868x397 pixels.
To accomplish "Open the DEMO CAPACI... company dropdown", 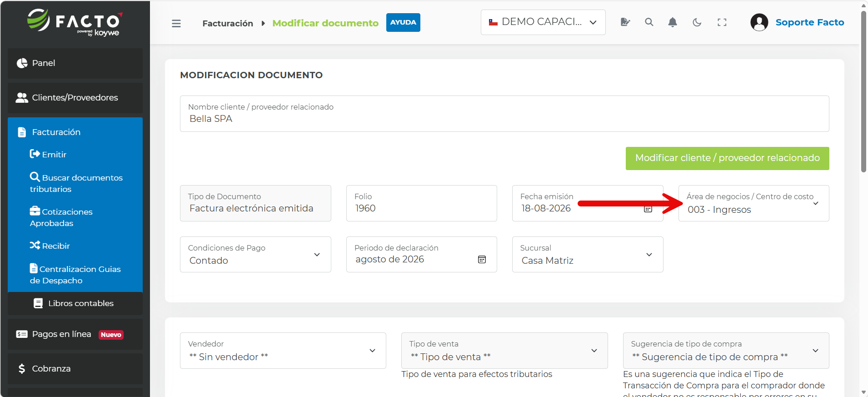I will (543, 22).
